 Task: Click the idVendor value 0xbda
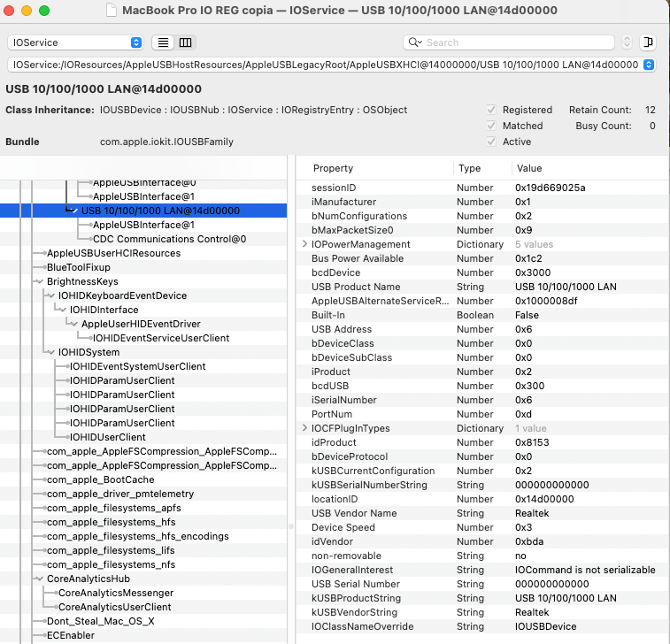pos(529,541)
